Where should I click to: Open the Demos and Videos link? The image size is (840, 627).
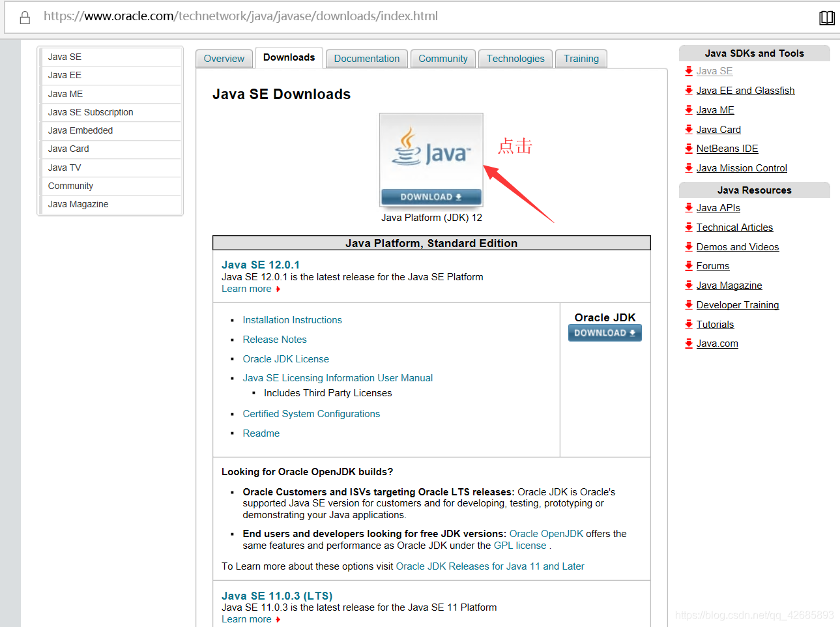738,247
